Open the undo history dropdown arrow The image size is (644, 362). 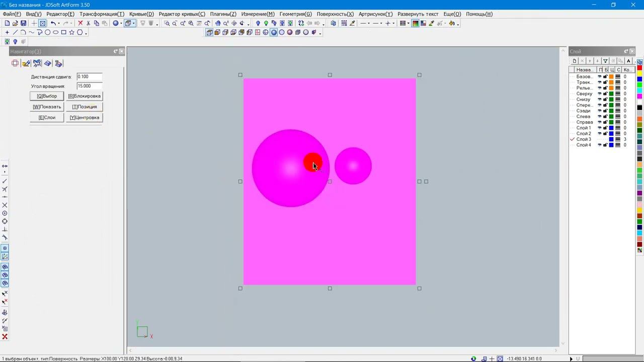click(x=59, y=23)
